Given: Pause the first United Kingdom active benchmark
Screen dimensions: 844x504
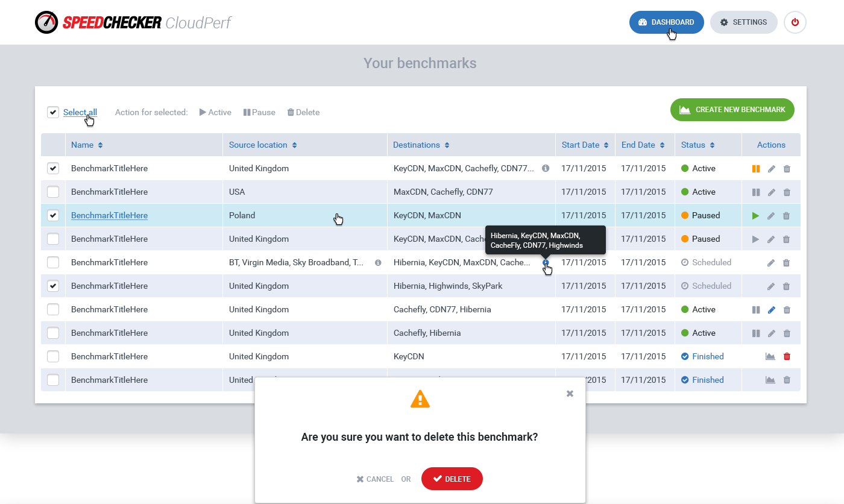Looking at the screenshot, I should [755, 169].
